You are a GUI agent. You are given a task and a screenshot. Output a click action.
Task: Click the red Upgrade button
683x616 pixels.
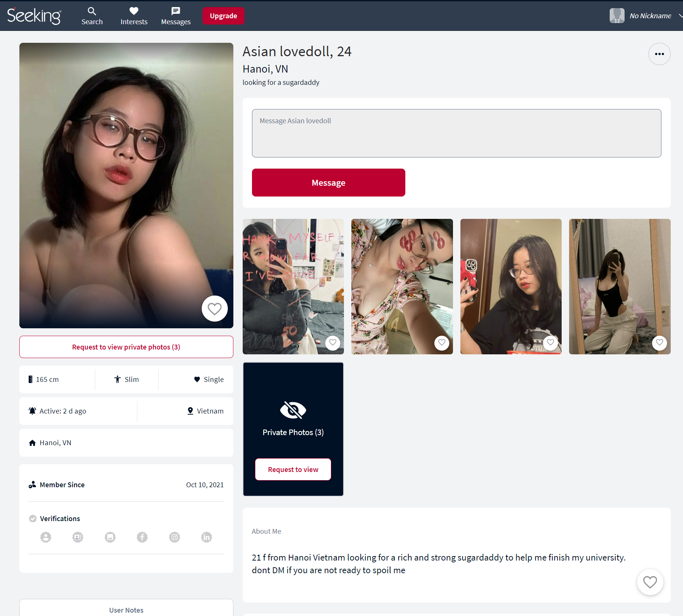pyautogui.click(x=223, y=16)
